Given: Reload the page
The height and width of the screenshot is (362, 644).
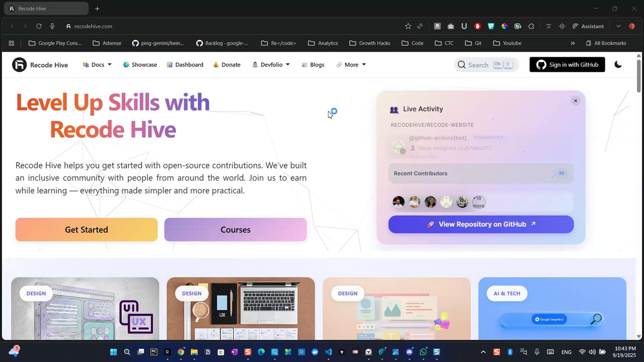Looking at the screenshot, I should coord(39,26).
